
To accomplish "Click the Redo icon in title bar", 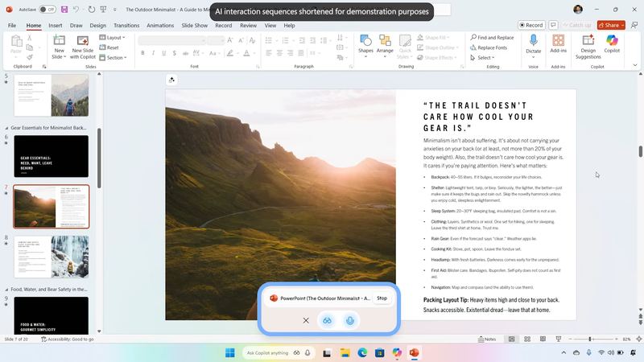I will tap(91, 9).
